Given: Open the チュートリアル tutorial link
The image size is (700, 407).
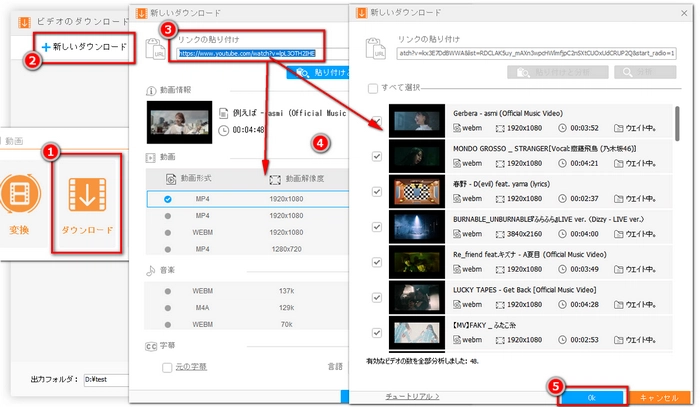Looking at the screenshot, I should (x=412, y=397).
